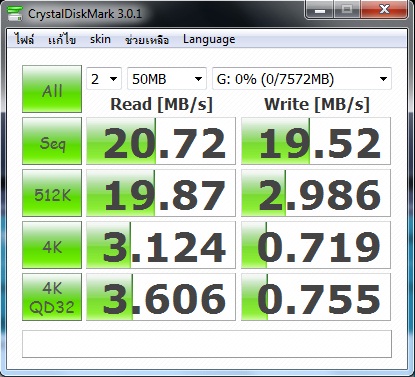
Task: Open the Language menu
Action: 209,39
